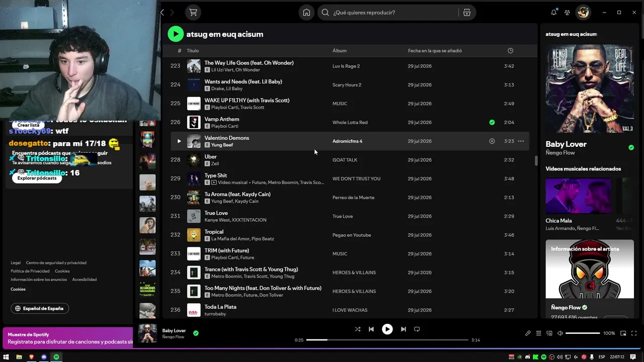Screen dimensions: 644x362
Task: Open the connect to a device icon
Action: (x=549, y=333)
